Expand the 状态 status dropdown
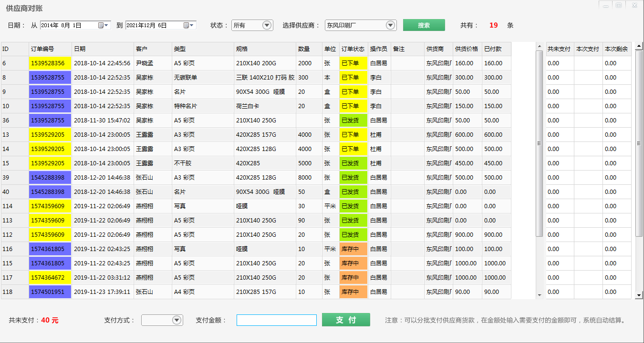Viewport: 644px width, 343px height. coord(267,25)
